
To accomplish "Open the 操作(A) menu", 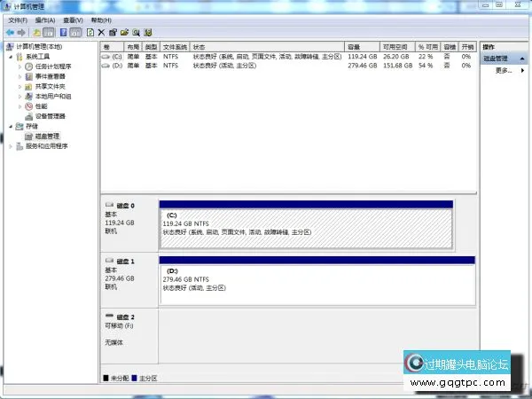I will coord(45,20).
